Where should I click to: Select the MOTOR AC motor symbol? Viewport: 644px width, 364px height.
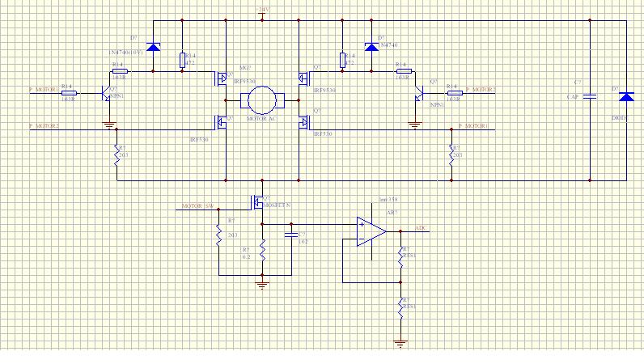[x=262, y=100]
